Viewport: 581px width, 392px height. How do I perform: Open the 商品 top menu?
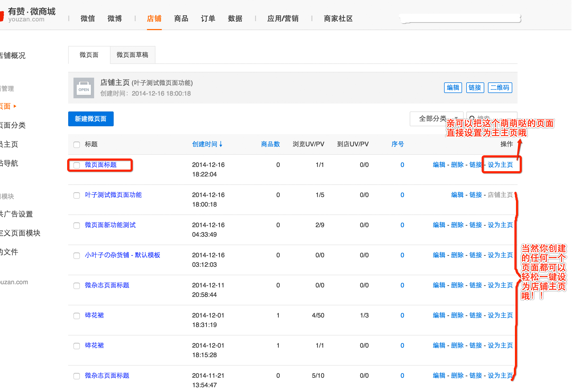point(181,18)
